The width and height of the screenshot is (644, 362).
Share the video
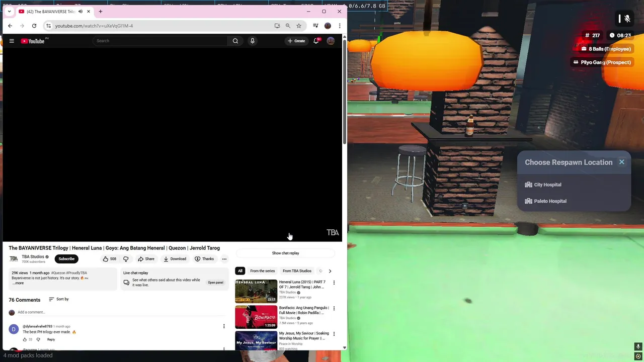pos(146,259)
